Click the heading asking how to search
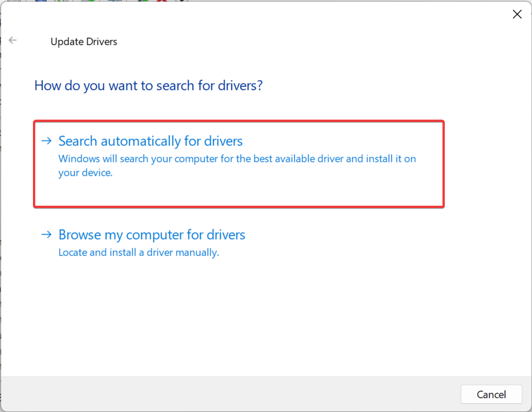The image size is (532, 412). (x=148, y=85)
